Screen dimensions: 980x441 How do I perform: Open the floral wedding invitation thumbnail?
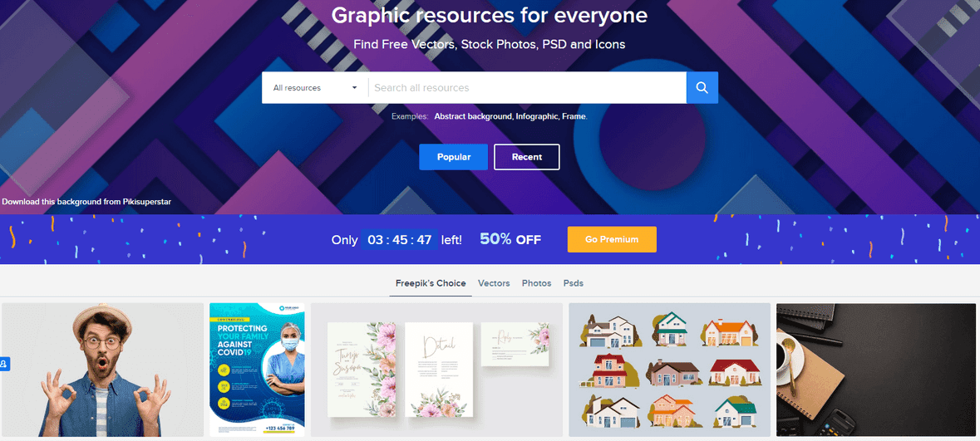click(437, 370)
